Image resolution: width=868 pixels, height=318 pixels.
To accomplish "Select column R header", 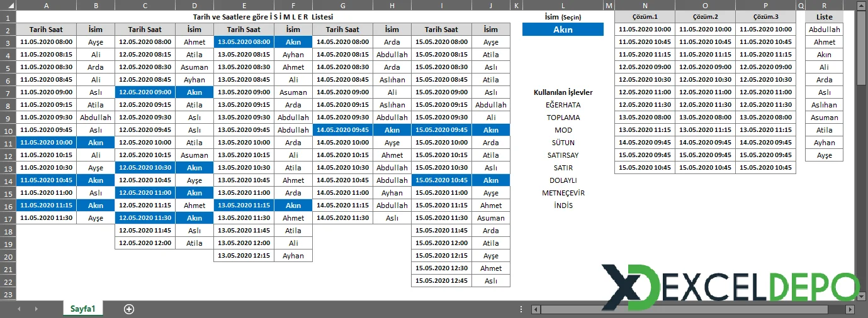I will (x=824, y=5).
